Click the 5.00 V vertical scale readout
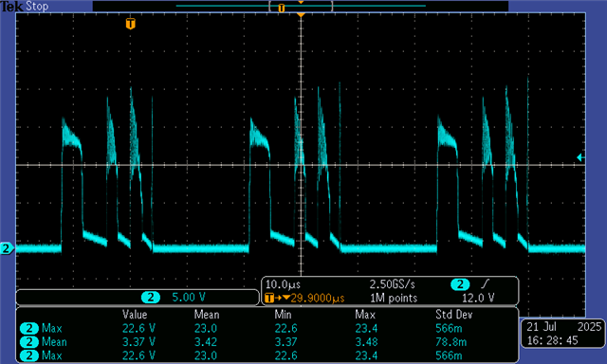The height and width of the screenshot is (364, 607). (189, 297)
